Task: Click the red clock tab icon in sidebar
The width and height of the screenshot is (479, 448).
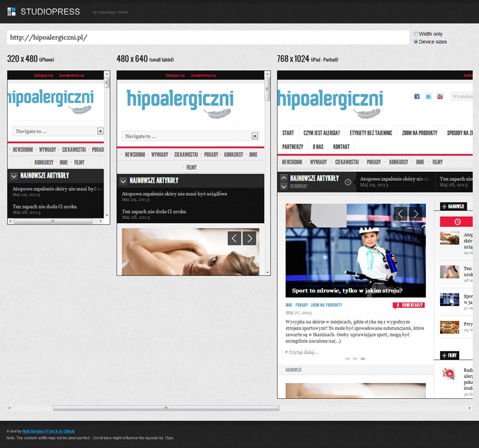Action: (457, 222)
